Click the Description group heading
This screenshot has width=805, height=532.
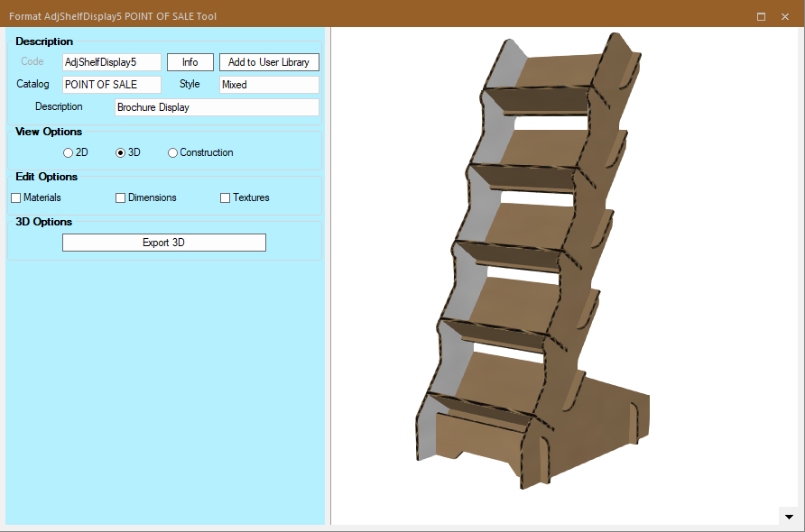click(44, 41)
